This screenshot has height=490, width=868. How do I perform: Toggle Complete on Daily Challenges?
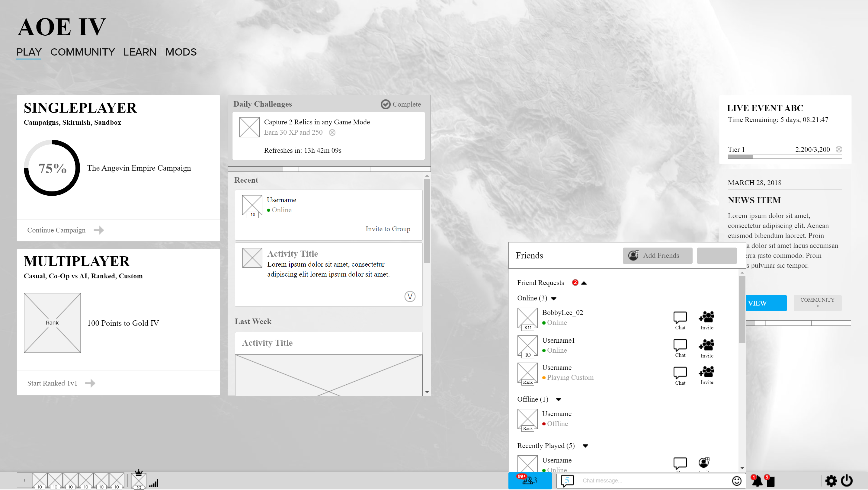386,104
